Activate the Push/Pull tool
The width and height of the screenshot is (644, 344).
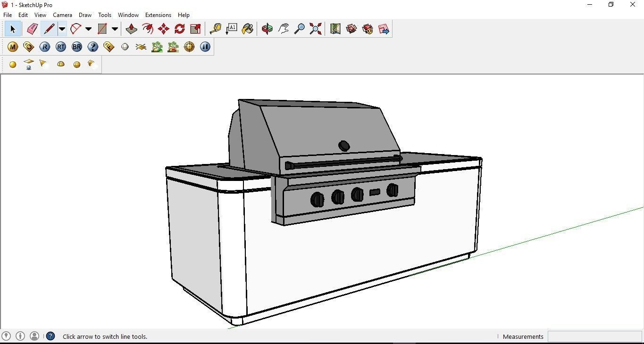131,29
